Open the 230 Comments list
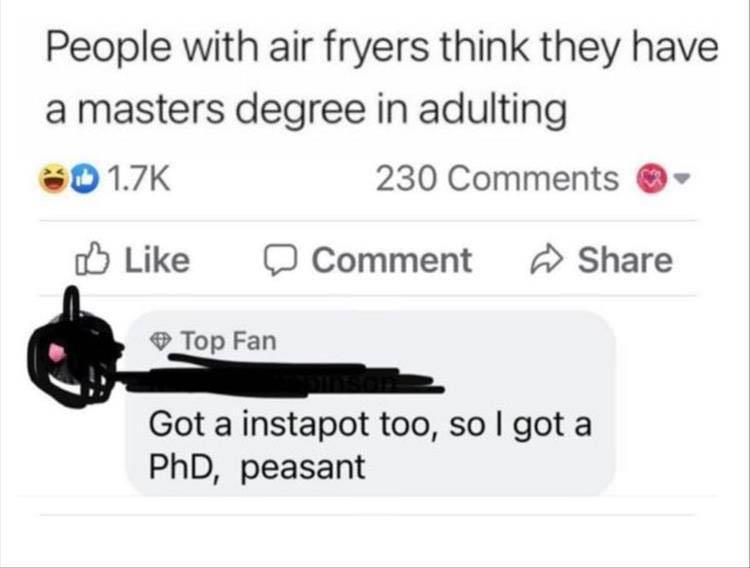The image size is (750, 568). [x=497, y=179]
